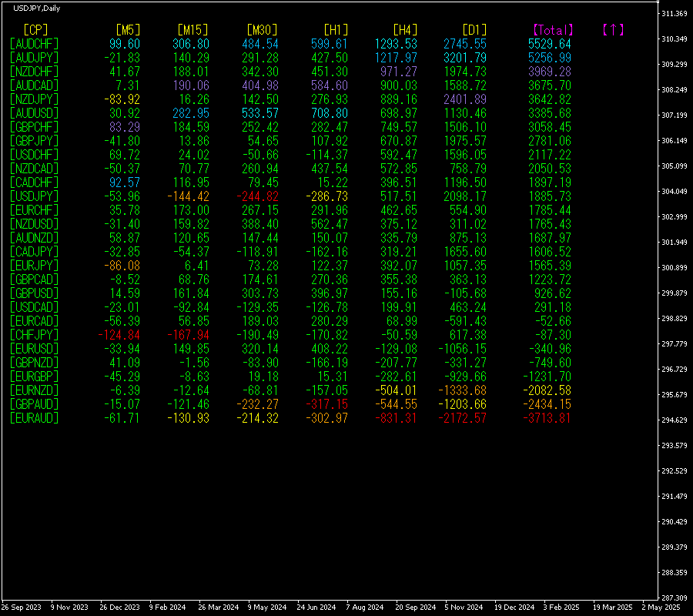Select the [AUDCAD] pair label
The image size is (693, 616).
(x=34, y=85)
